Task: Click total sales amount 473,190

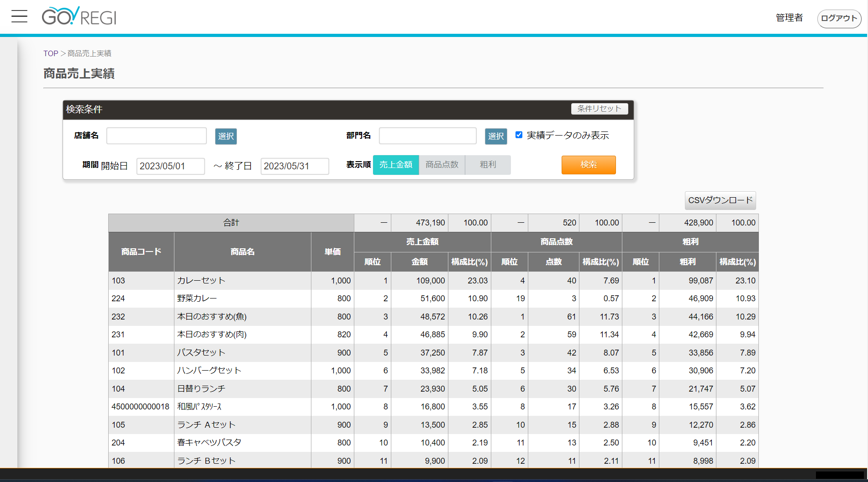Action: [420, 223]
